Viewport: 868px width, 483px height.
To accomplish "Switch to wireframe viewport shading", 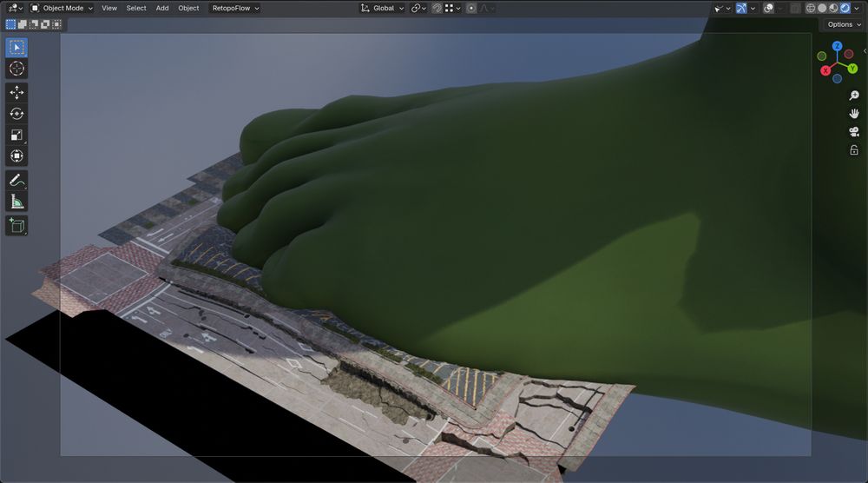I will pyautogui.click(x=811, y=9).
